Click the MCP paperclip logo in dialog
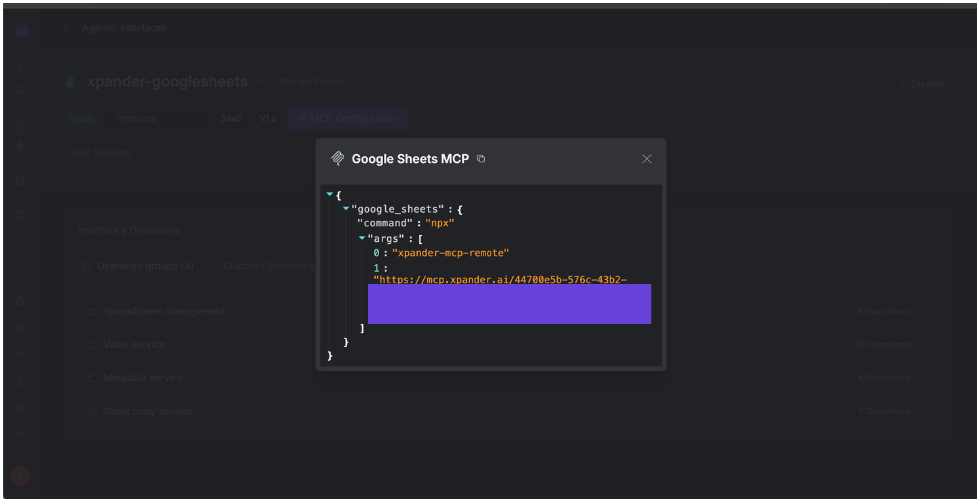The height and width of the screenshot is (502, 980). pos(338,158)
